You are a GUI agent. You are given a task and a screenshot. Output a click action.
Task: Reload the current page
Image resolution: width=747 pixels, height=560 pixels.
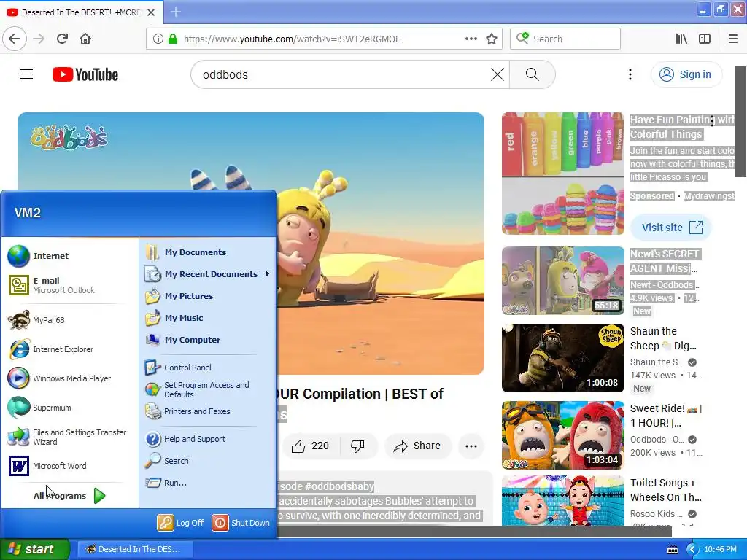(x=62, y=39)
